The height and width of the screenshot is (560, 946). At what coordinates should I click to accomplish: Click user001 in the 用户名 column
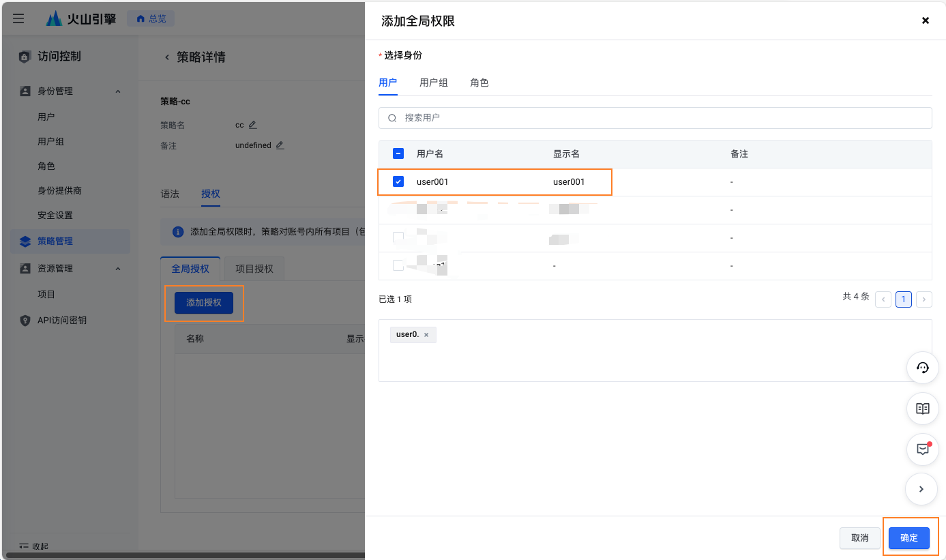click(432, 182)
